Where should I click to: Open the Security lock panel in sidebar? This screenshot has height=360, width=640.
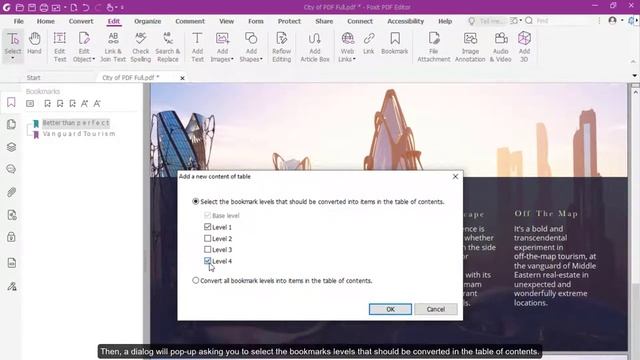tap(11, 237)
